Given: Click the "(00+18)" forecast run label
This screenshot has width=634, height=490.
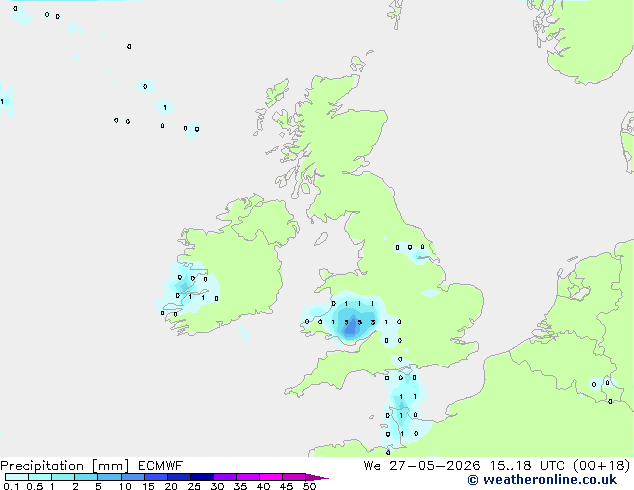Looking at the screenshot, I should [602, 466].
